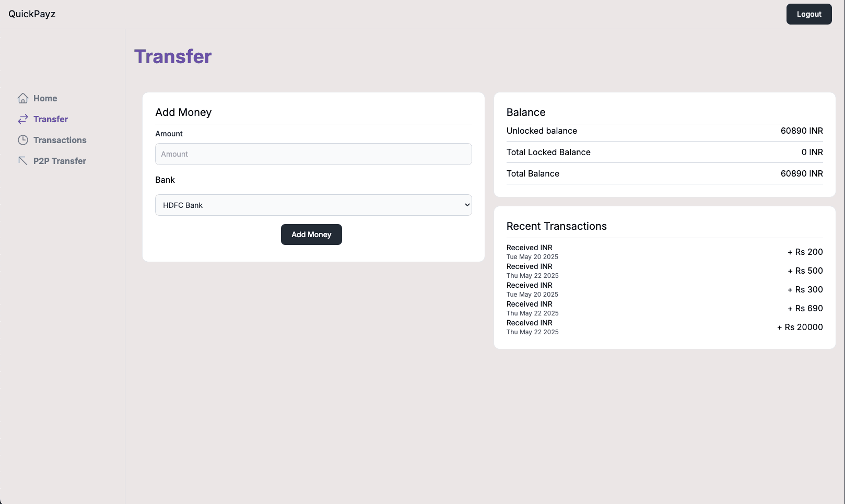Click the Logout button
The image size is (845, 504).
click(x=809, y=14)
